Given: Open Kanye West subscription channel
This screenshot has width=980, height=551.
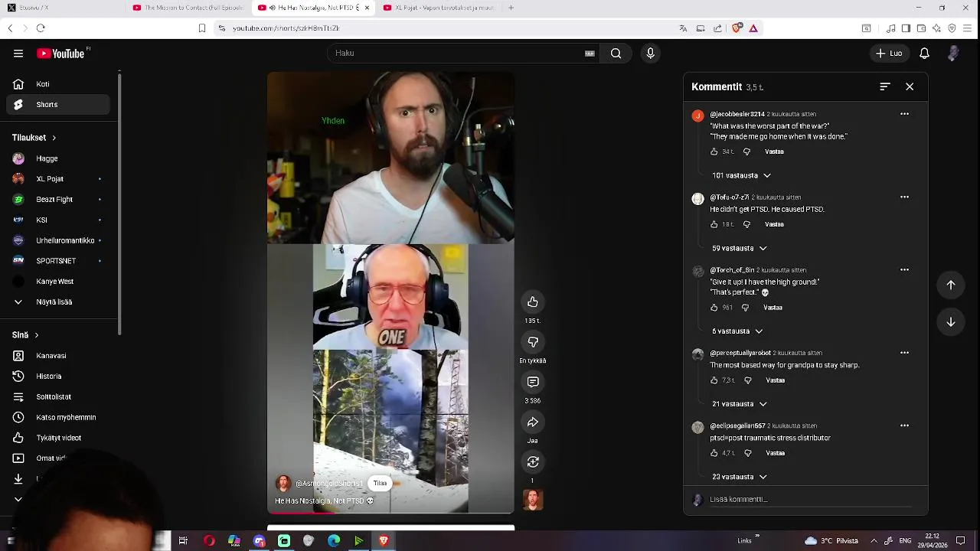Looking at the screenshot, I should pyautogui.click(x=58, y=282).
